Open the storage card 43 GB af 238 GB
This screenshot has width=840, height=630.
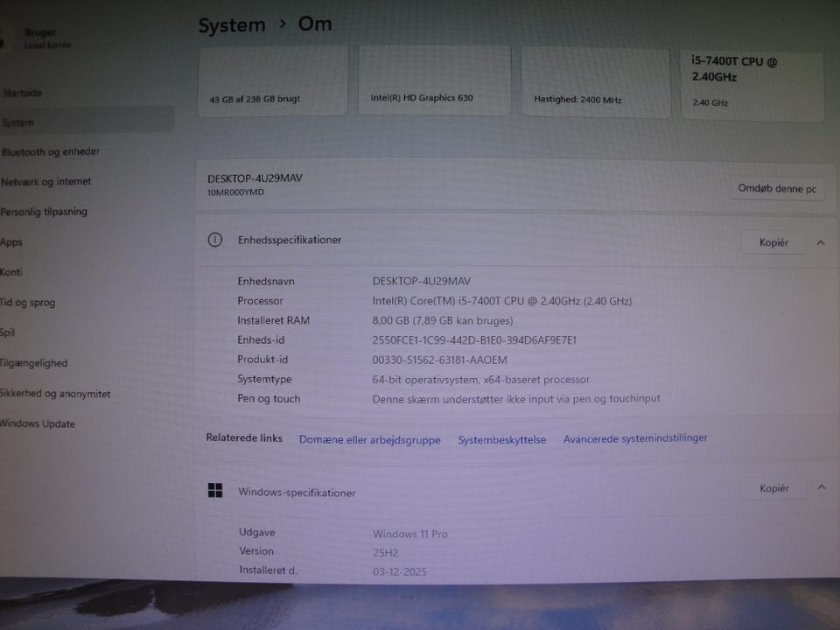pyautogui.click(x=273, y=80)
